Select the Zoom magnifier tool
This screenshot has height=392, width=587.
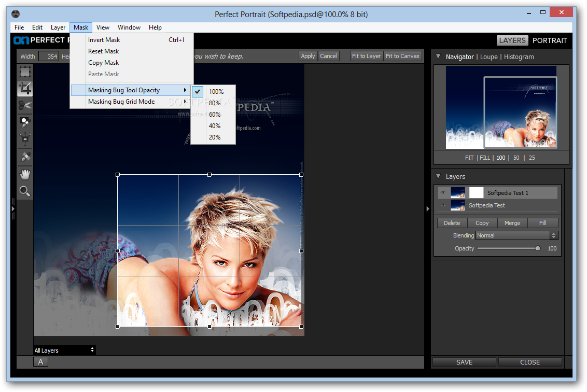(x=25, y=191)
